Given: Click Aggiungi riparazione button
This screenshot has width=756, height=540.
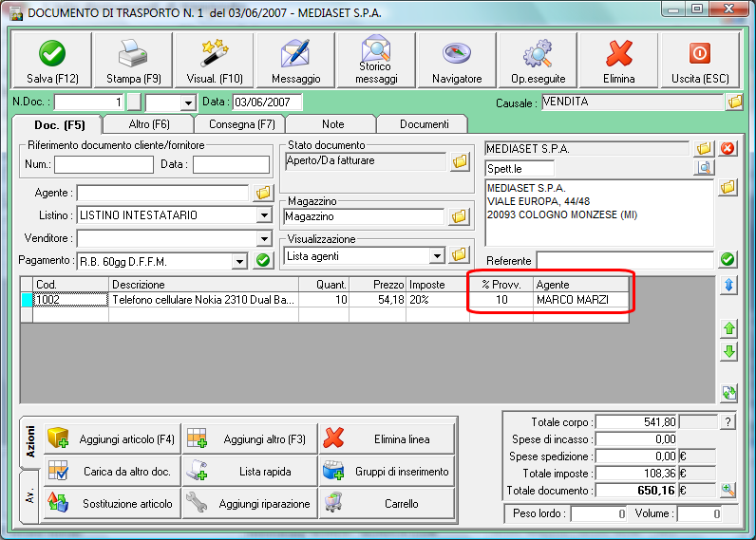Looking at the screenshot, I should click(250, 503).
